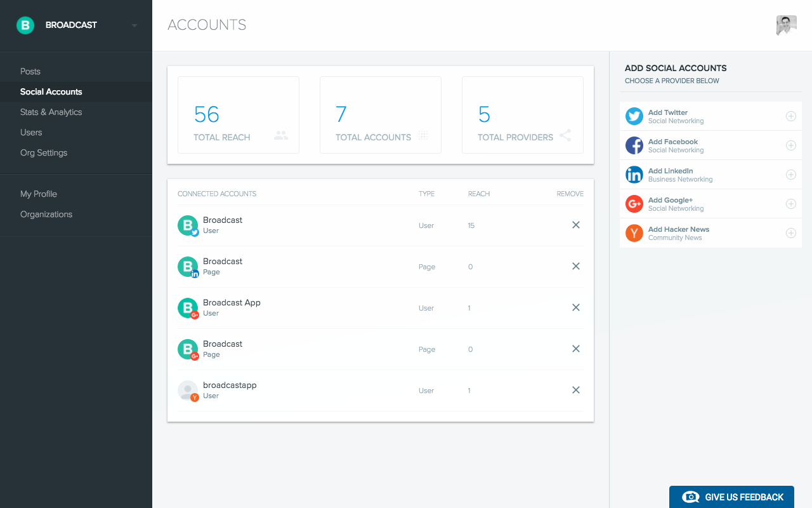The height and width of the screenshot is (508, 812).
Task: Remove the Broadcast App Google+ account
Action: point(575,307)
